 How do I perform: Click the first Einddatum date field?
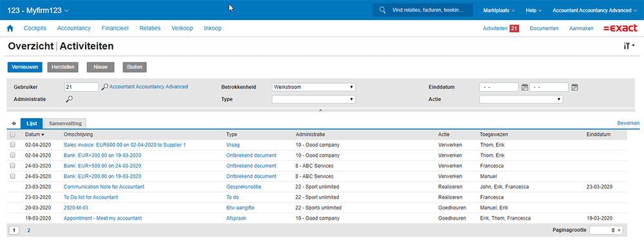499,87
